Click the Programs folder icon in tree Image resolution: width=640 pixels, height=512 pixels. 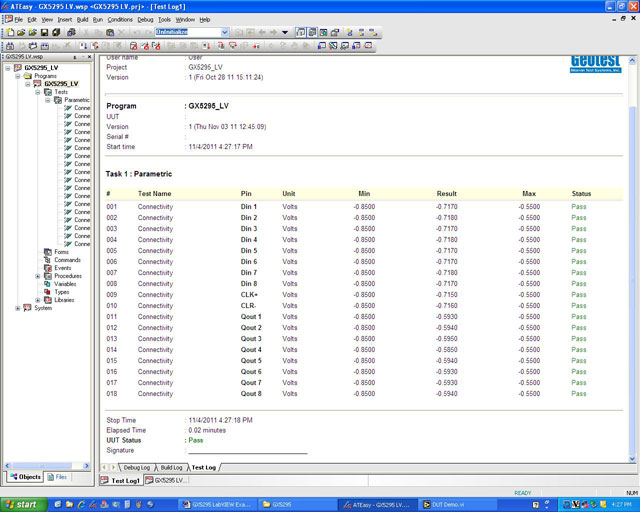[x=28, y=76]
